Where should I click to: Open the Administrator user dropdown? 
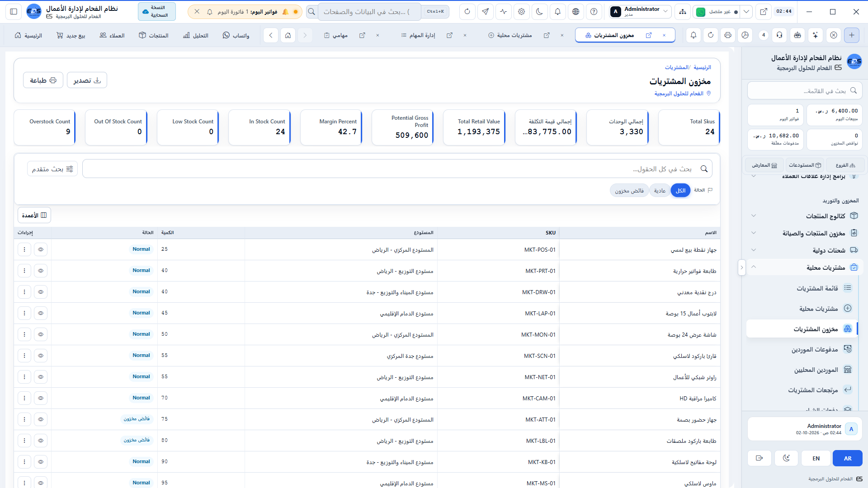640,12
